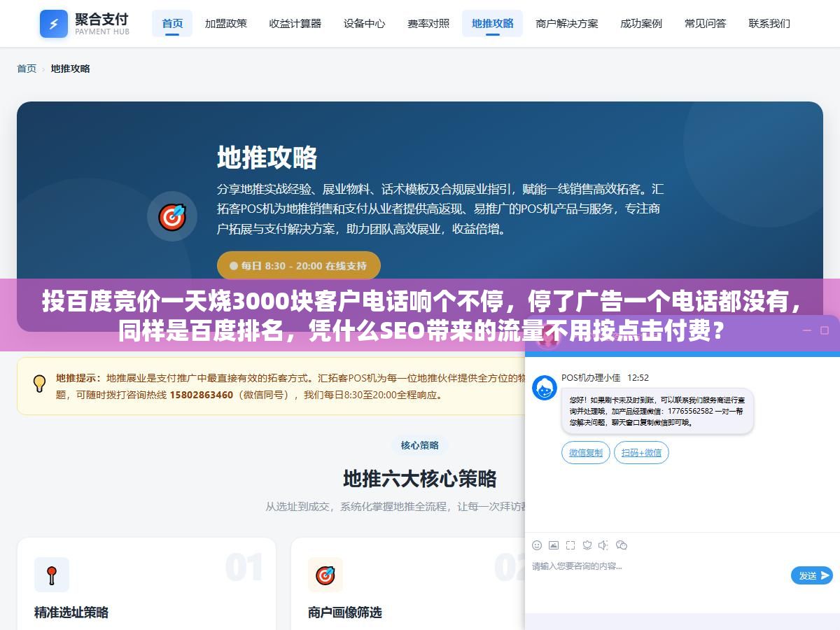Click the 地推攻略 hero banner title

pyautogui.click(x=267, y=157)
